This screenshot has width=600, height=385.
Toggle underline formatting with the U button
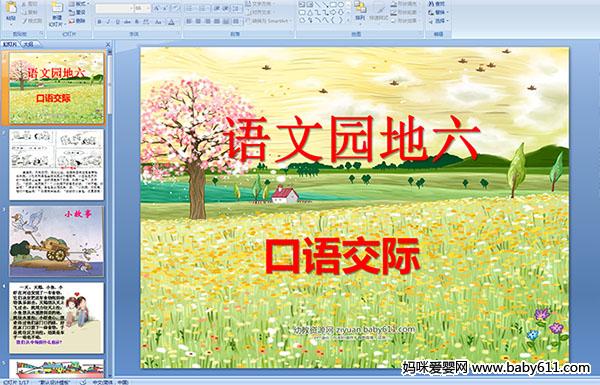tap(117, 22)
